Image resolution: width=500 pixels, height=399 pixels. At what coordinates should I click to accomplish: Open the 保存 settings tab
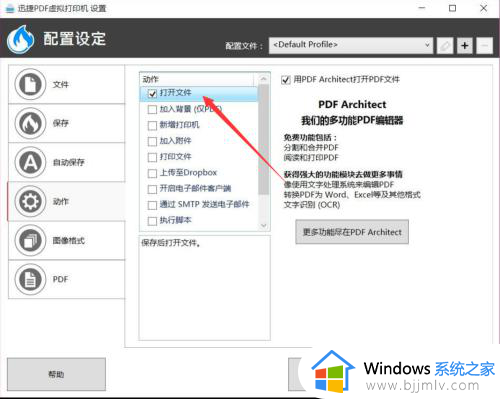pos(67,123)
